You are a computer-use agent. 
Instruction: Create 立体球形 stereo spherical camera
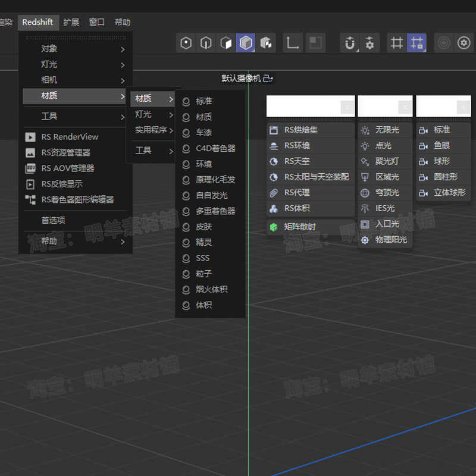(x=443, y=192)
